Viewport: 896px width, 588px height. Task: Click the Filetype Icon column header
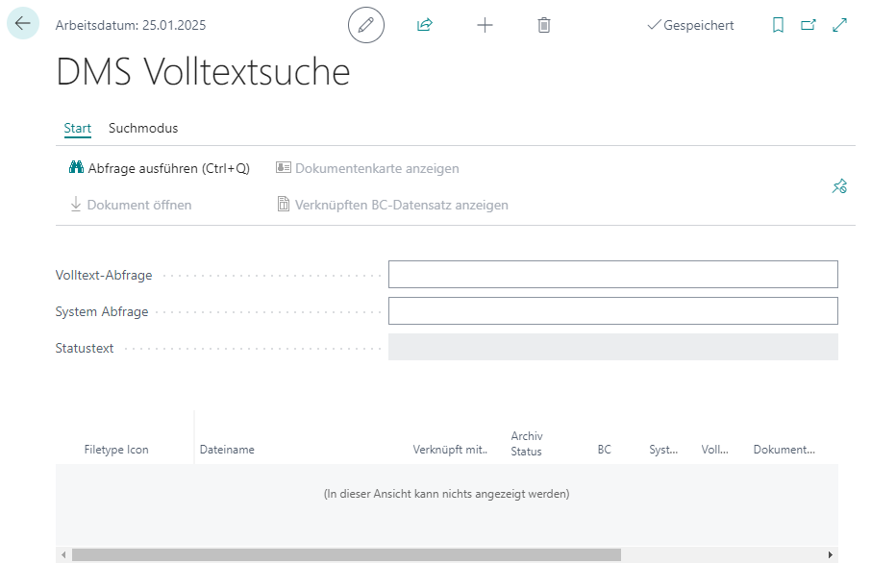click(116, 450)
